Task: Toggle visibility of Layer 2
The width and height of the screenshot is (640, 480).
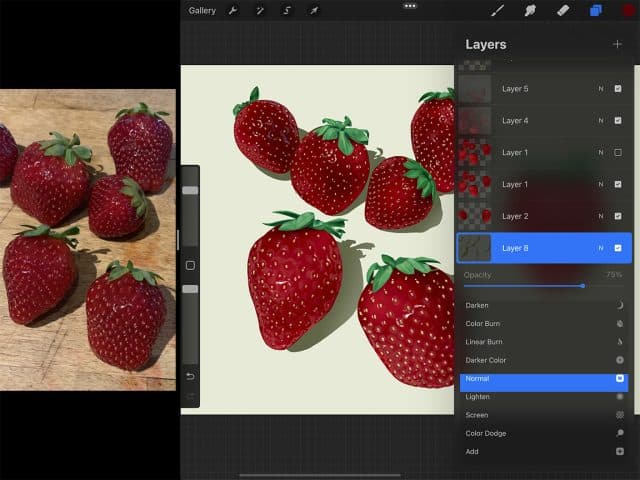Action: pyautogui.click(x=618, y=216)
